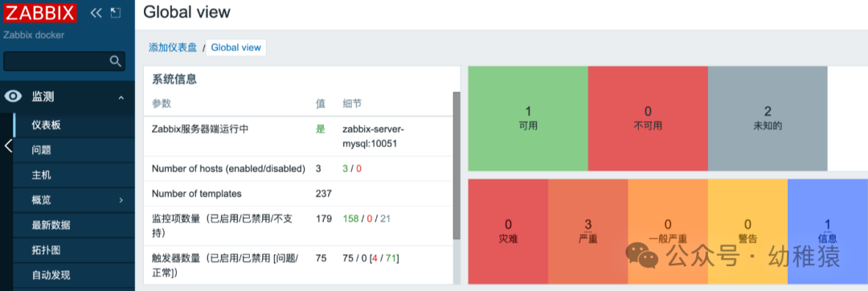The width and height of the screenshot is (868, 291).
Task: Click the green 可用 hosts tile
Action: coord(528,118)
